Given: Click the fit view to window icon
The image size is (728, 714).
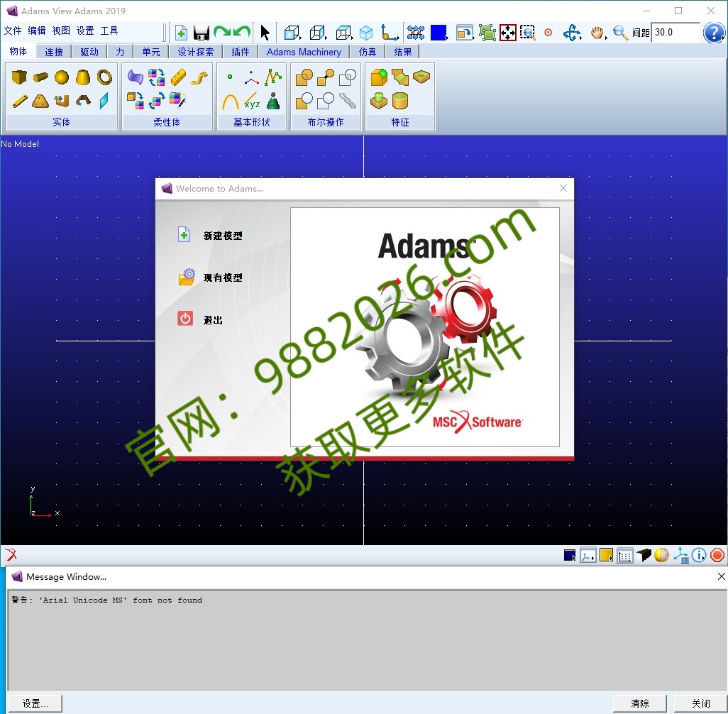Looking at the screenshot, I should (x=507, y=33).
